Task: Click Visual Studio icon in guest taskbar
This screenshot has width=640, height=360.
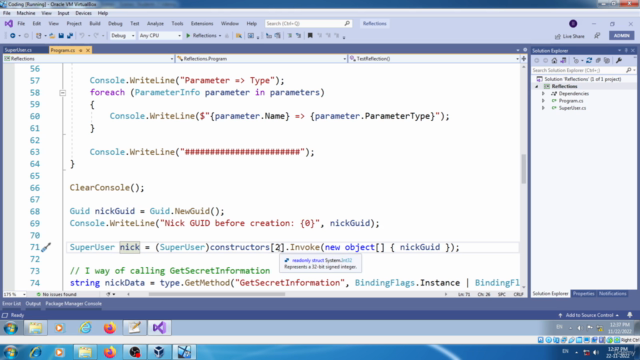Action: pyautogui.click(x=160, y=328)
